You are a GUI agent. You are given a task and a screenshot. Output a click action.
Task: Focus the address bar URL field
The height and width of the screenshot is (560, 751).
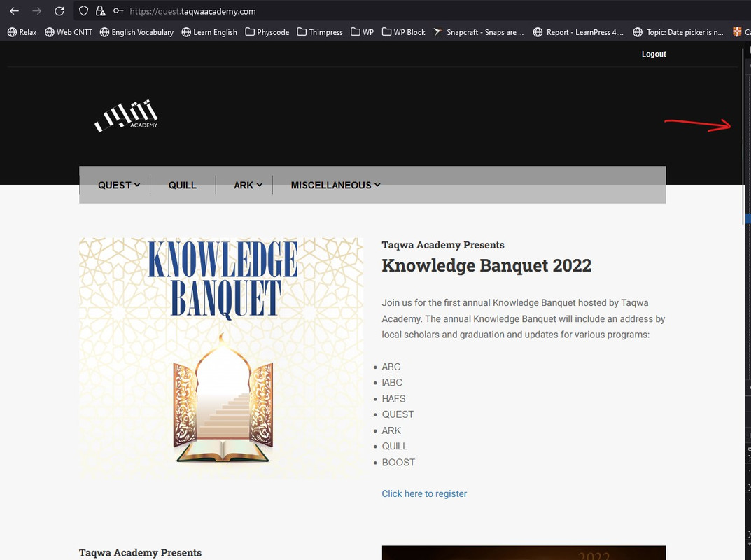(192, 11)
